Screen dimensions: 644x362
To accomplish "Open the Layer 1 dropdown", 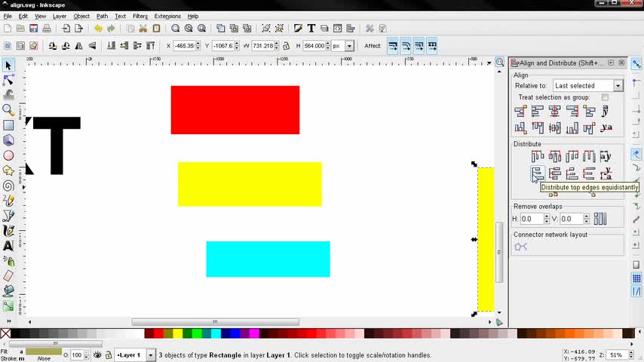I will 135,355.
